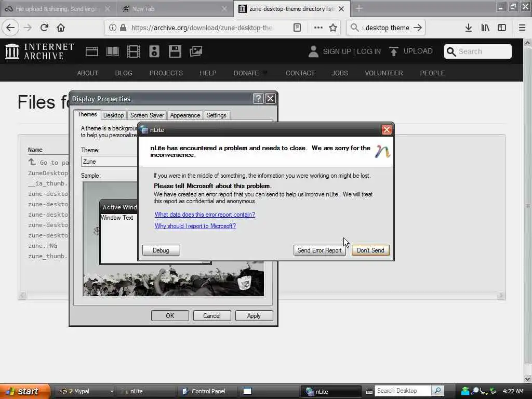
Task: Click the zune.PNG file entry
Action: click(x=43, y=246)
